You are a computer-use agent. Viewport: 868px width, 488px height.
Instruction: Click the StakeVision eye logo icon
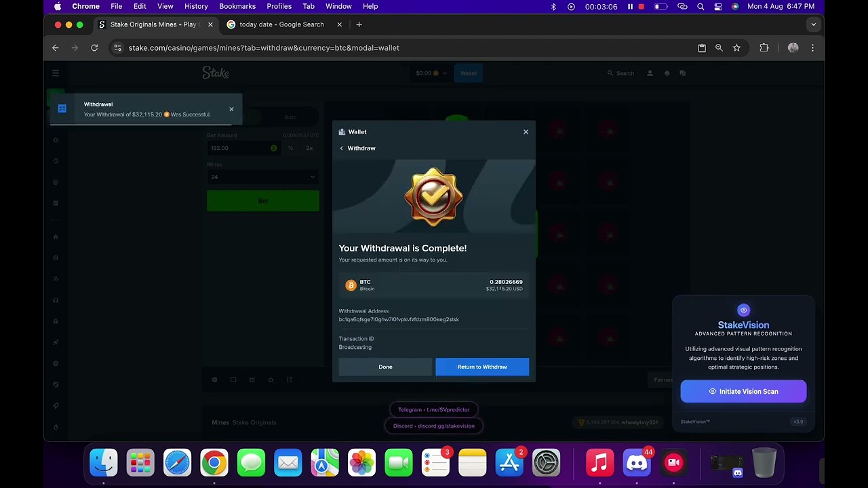[743, 310]
